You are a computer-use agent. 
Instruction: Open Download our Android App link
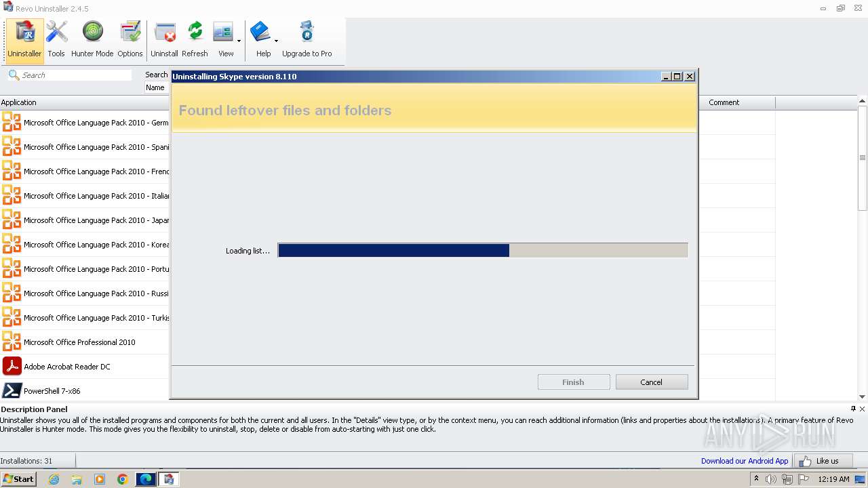745,461
